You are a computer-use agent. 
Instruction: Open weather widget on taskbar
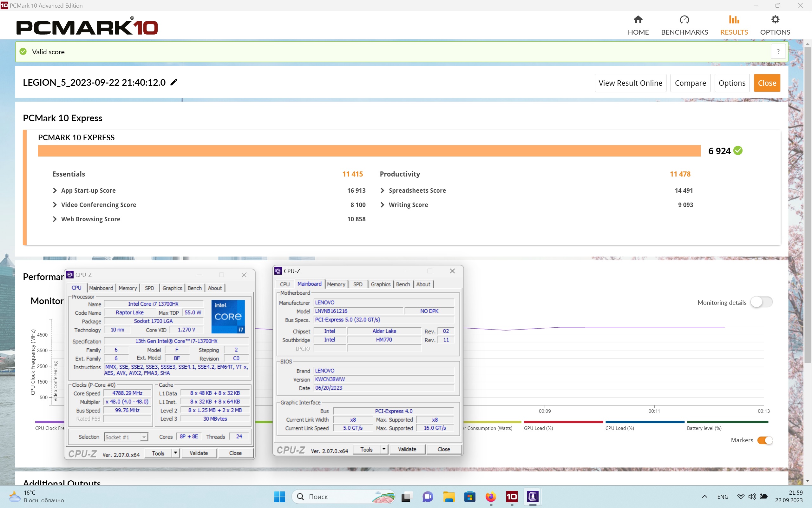point(36,497)
